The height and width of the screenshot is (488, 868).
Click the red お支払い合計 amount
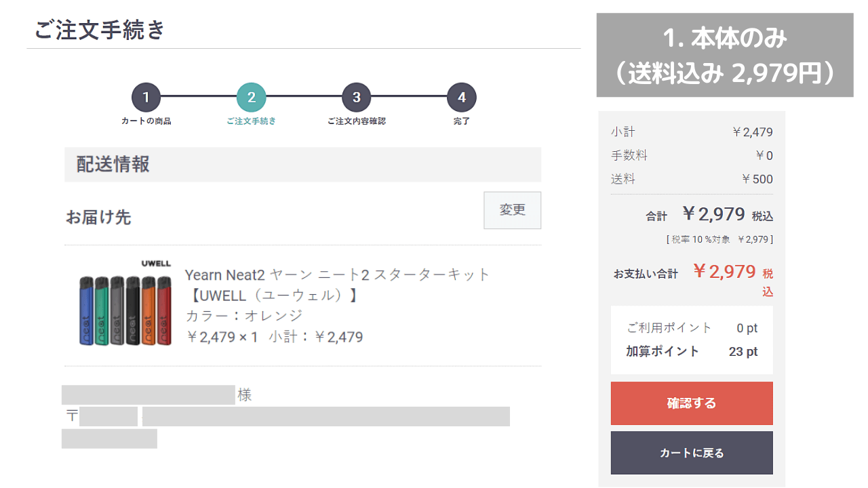click(x=724, y=272)
